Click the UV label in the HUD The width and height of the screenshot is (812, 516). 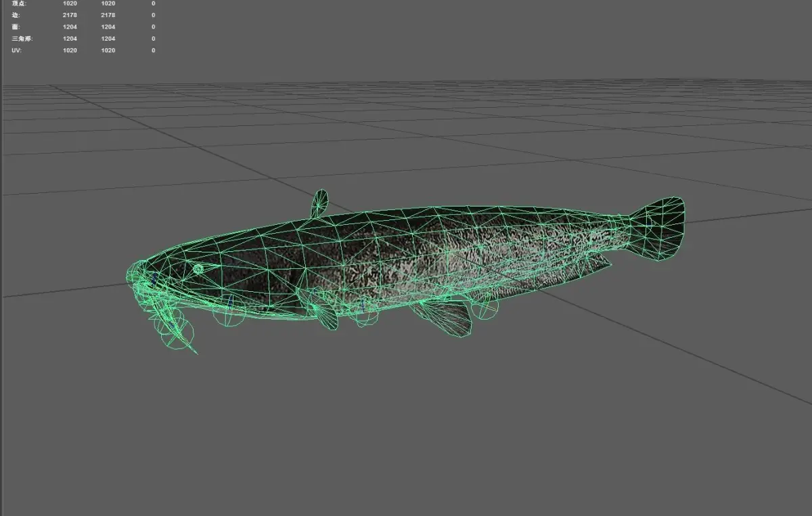pos(16,50)
